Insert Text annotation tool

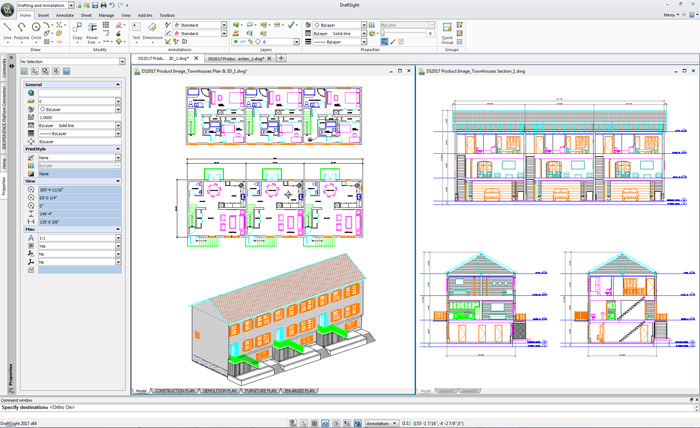click(x=136, y=28)
